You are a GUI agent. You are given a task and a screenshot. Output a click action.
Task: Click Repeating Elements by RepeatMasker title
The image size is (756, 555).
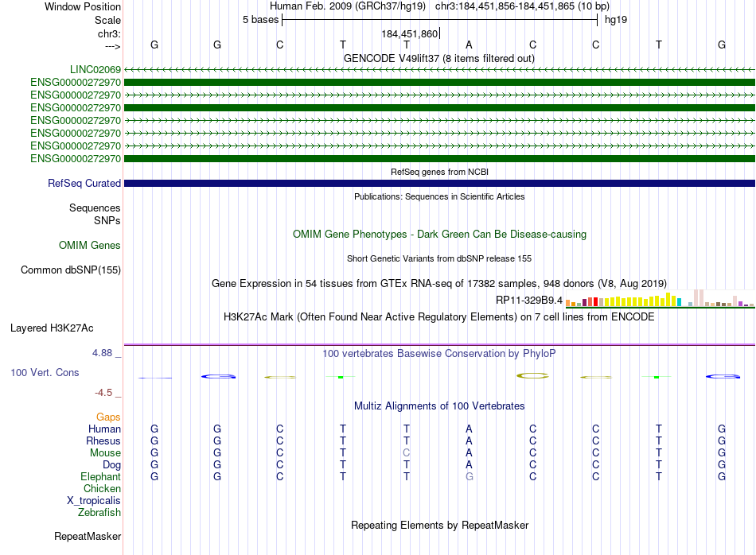[439, 525]
